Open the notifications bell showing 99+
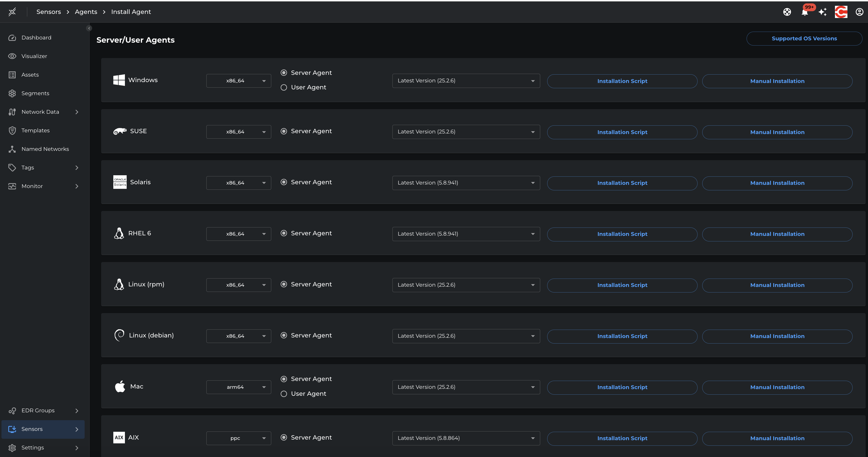The height and width of the screenshot is (457, 868). [x=805, y=12]
